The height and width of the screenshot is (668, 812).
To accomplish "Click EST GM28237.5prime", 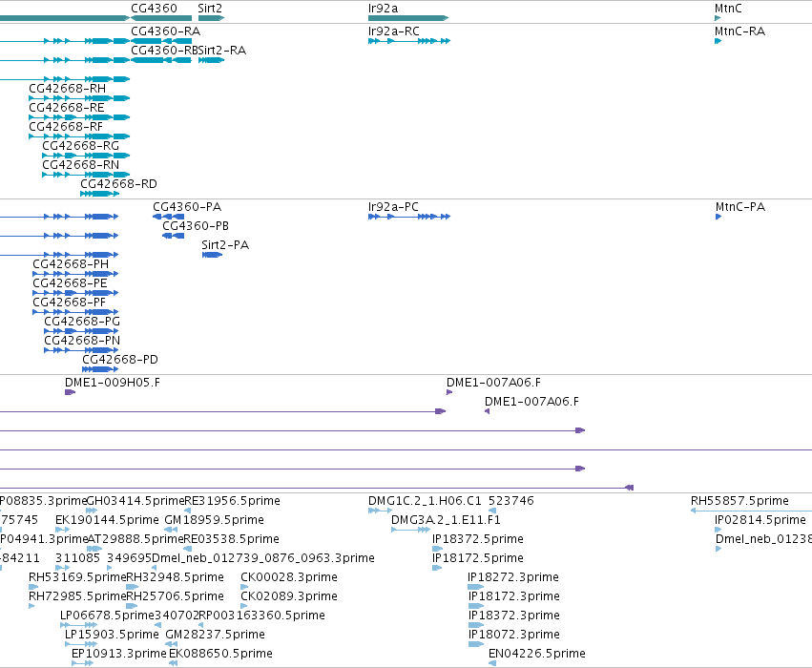I will point(216,635).
